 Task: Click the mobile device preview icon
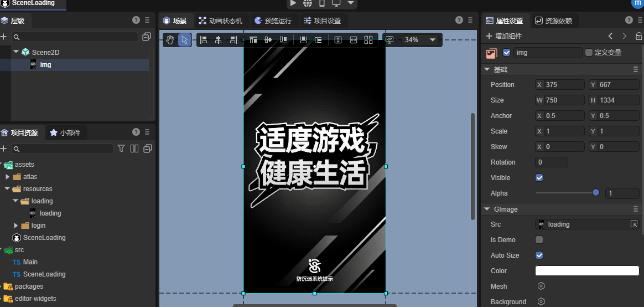click(x=321, y=3)
